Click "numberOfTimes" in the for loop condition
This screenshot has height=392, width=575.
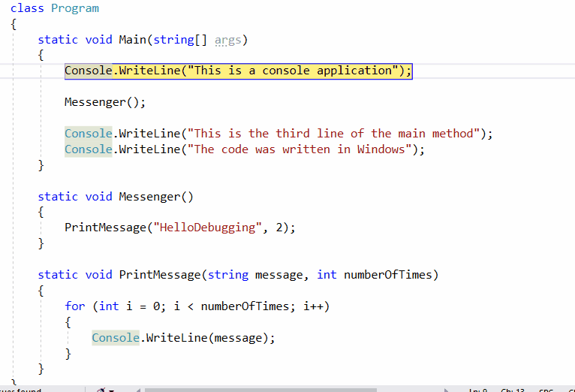pos(245,306)
